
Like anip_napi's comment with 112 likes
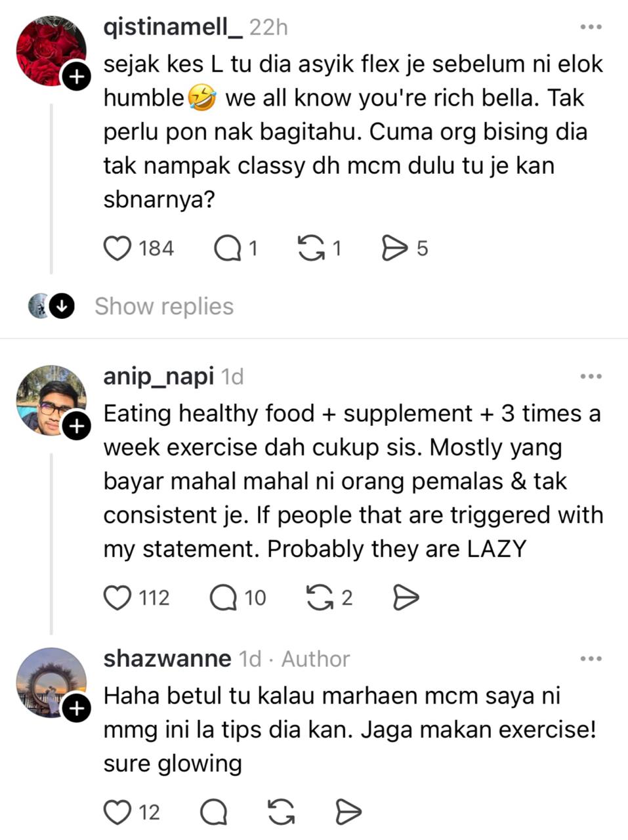[118, 598]
